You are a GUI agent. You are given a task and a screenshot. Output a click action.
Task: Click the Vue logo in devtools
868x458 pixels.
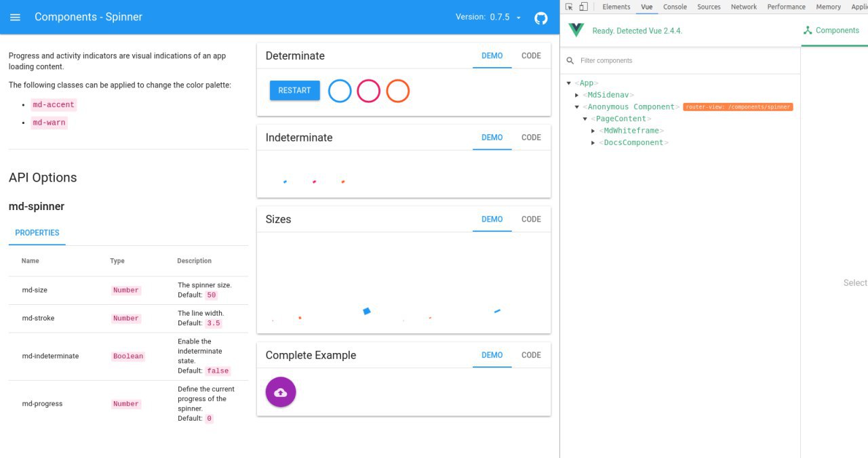[576, 30]
